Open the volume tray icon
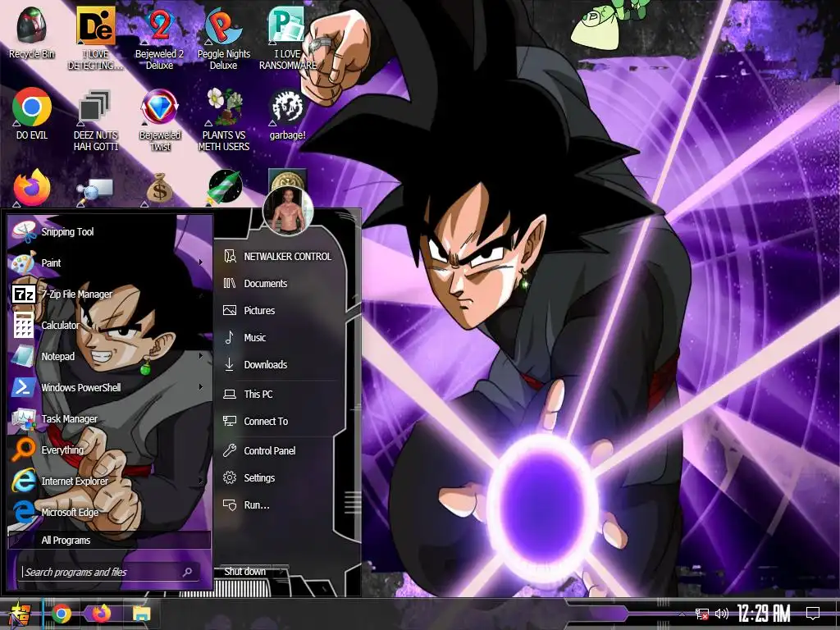The height and width of the screenshot is (630, 840). pos(722,614)
